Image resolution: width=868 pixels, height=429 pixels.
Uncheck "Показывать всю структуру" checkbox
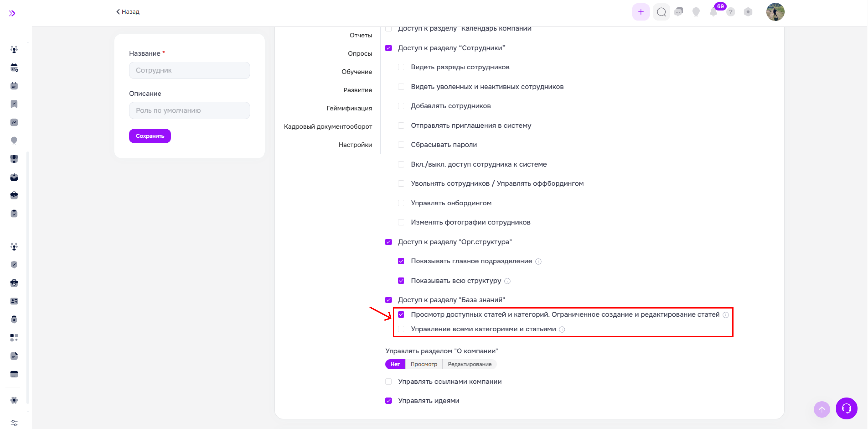click(x=401, y=281)
